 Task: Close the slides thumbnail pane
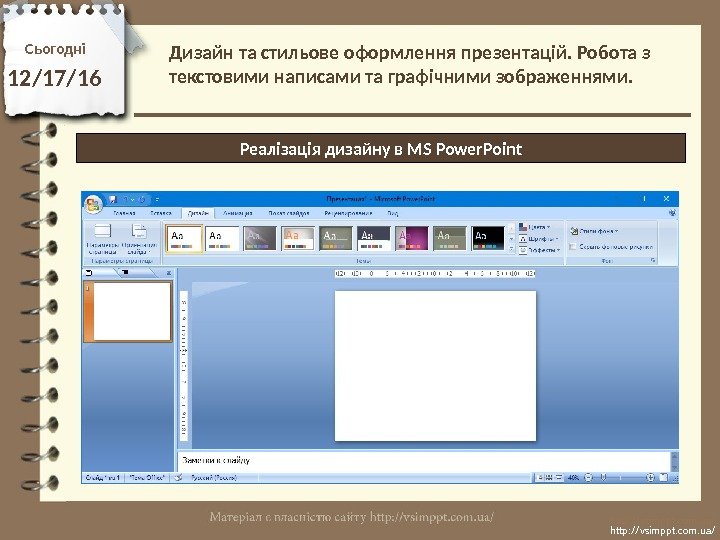pyautogui.click(x=169, y=273)
